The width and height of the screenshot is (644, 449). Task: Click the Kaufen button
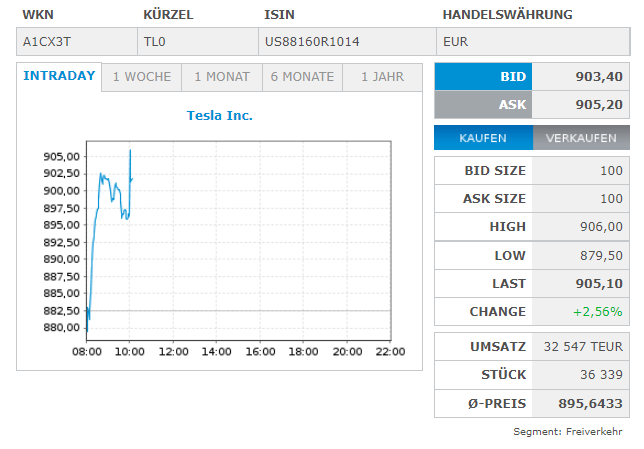pos(483,138)
